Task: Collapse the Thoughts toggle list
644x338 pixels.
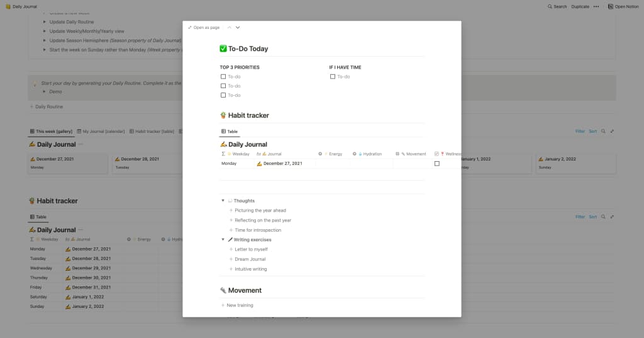Action: 223,201
